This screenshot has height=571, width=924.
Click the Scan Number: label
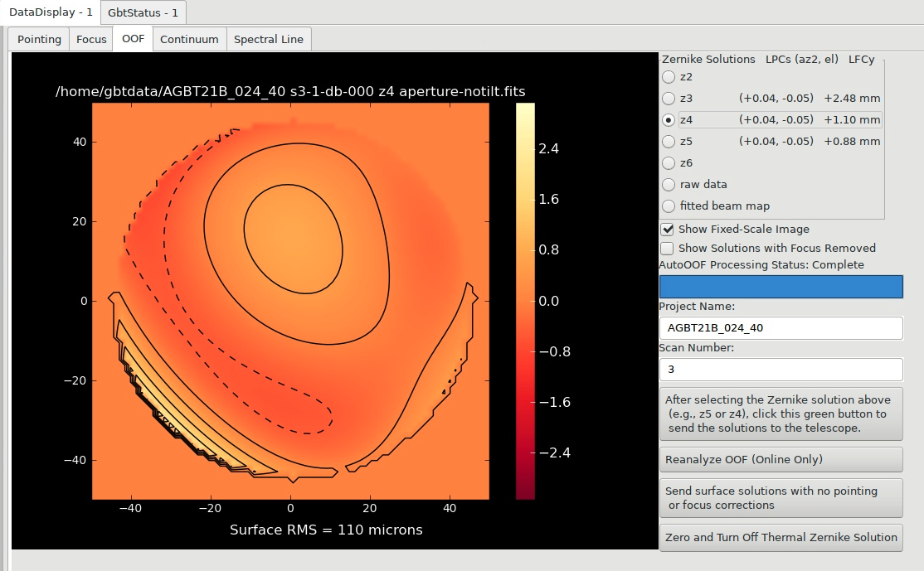(x=697, y=347)
